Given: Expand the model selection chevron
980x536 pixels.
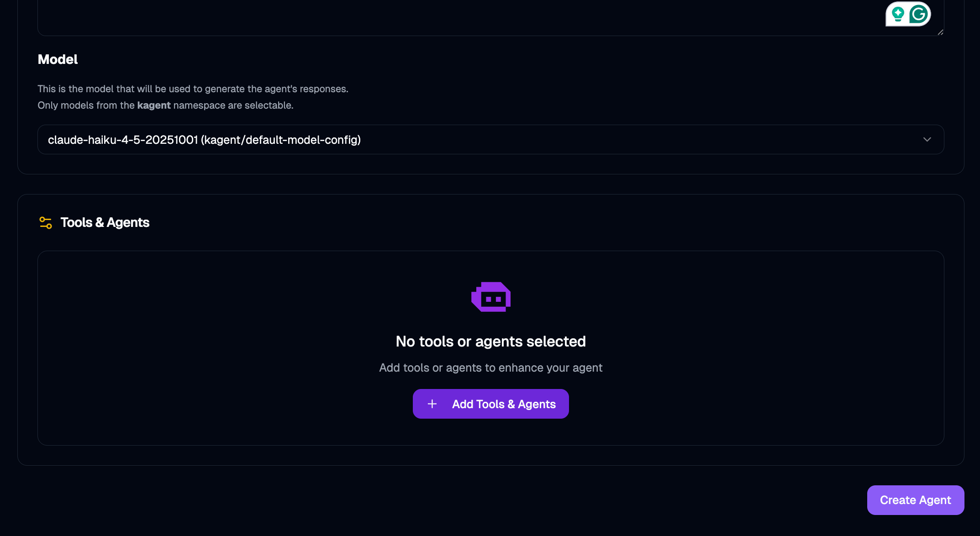Looking at the screenshot, I should click(927, 140).
